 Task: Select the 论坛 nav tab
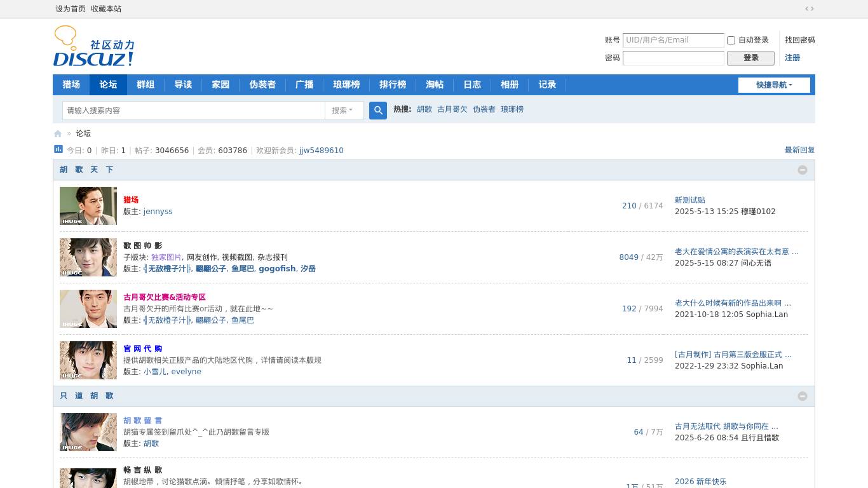click(108, 85)
